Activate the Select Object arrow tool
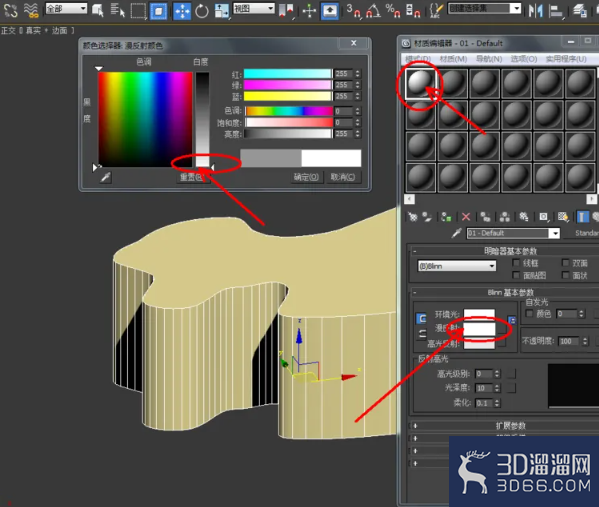 pyautogui.click(x=98, y=10)
